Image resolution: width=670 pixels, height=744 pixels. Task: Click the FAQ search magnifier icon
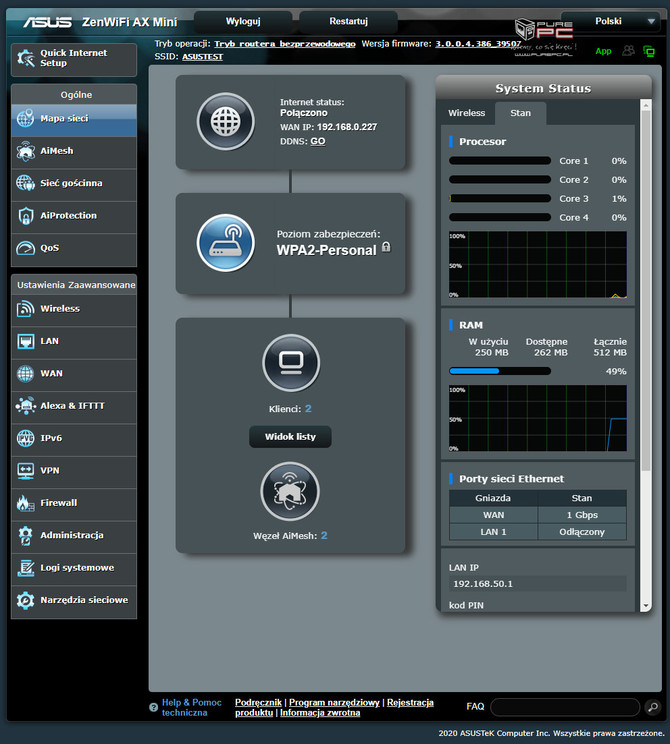pos(653,707)
